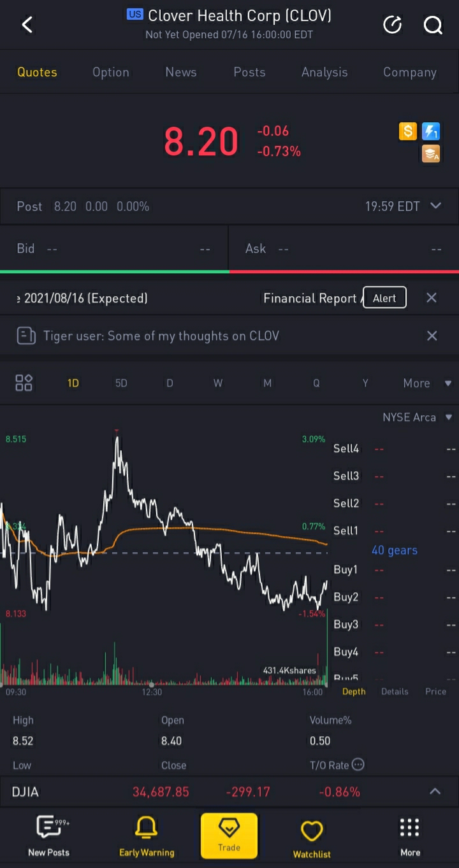459x868 pixels.
Task: Tap the T/O Rate info icon
Action: [358, 764]
